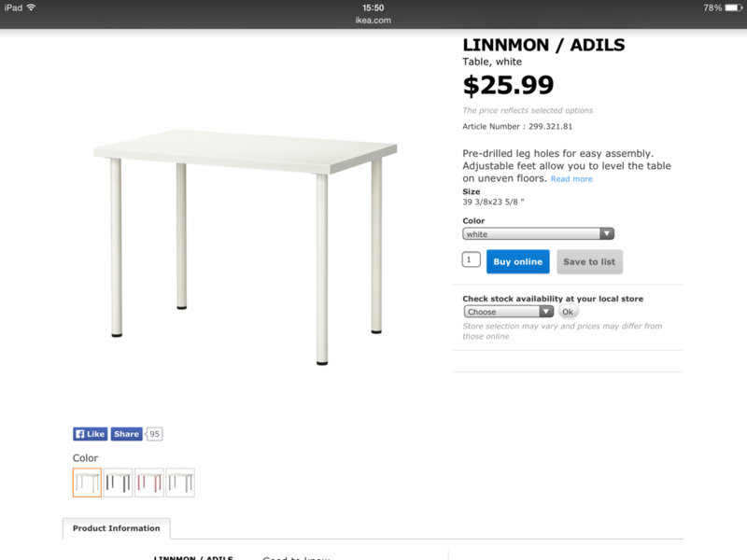Select the black-legged table color swatch

118,483
